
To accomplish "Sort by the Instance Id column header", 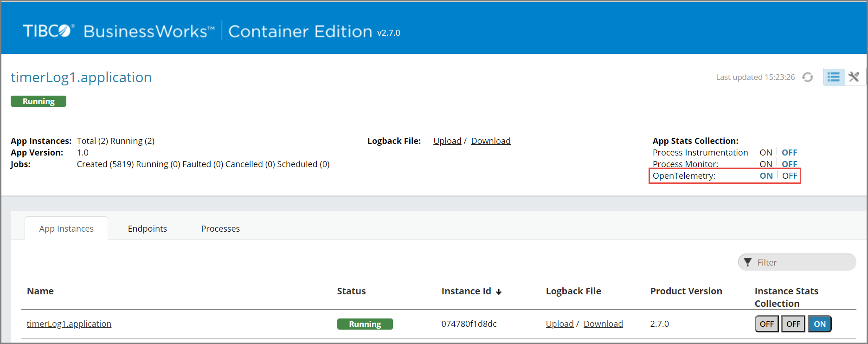I will pyautogui.click(x=466, y=291).
